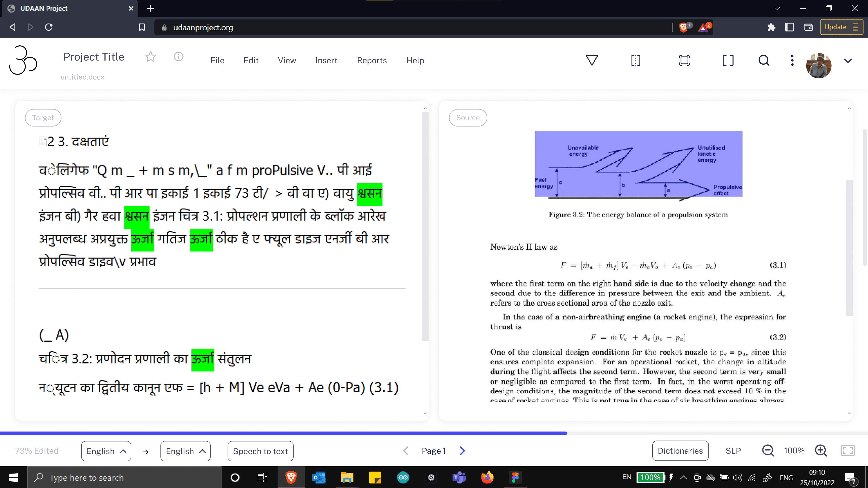The width and height of the screenshot is (868, 488).
Task: Click the Speech to text button
Action: click(x=260, y=451)
